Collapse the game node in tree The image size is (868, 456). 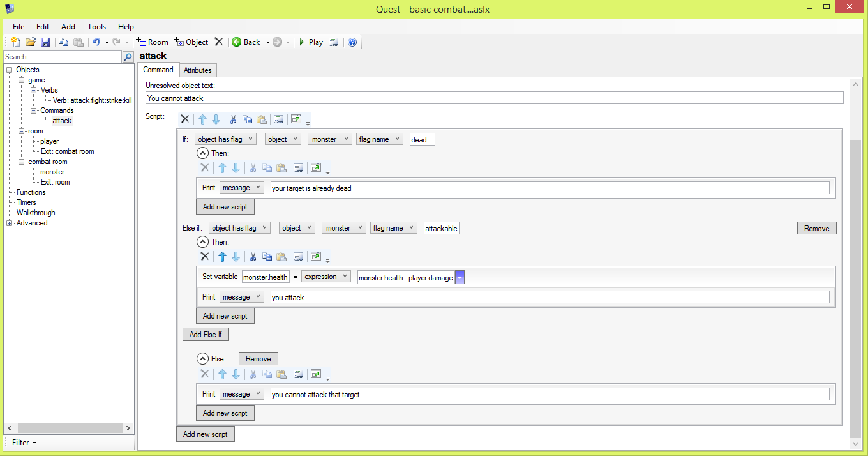click(20, 80)
